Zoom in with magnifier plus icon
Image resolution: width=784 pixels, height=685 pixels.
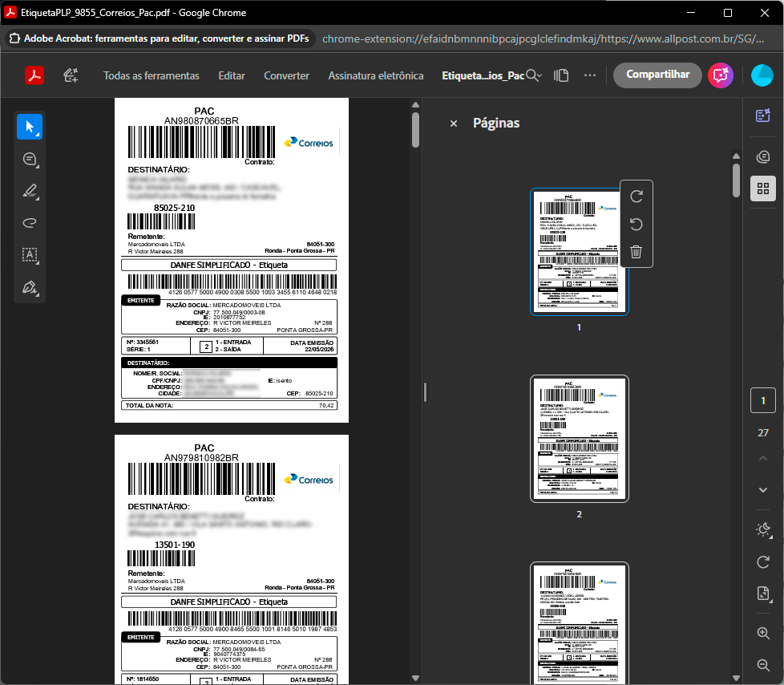click(763, 634)
